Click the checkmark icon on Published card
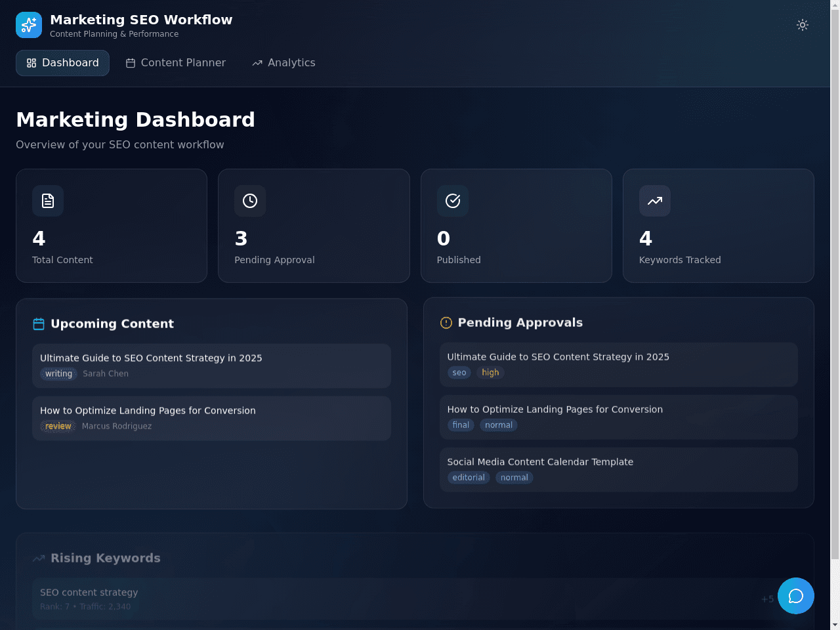Viewport: 840px width, 630px height. tap(453, 201)
